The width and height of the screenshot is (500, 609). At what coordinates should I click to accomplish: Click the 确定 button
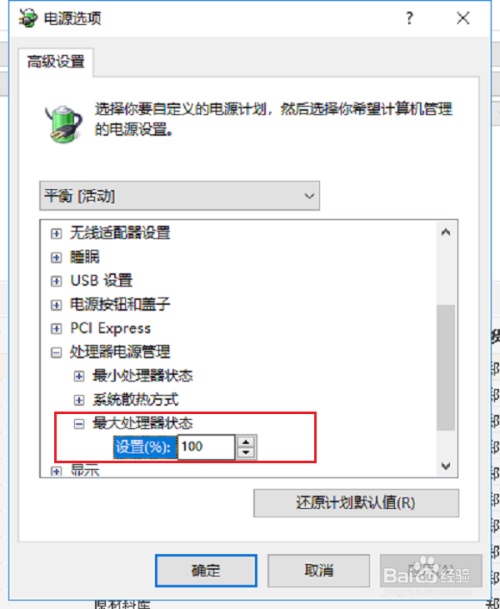tap(206, 571)
